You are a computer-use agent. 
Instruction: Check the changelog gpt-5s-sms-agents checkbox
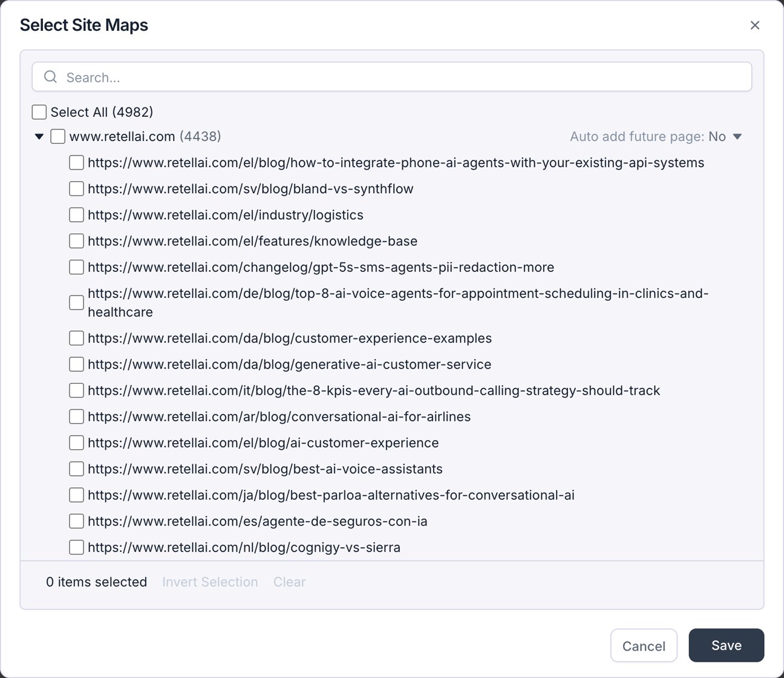pos(76,267)
